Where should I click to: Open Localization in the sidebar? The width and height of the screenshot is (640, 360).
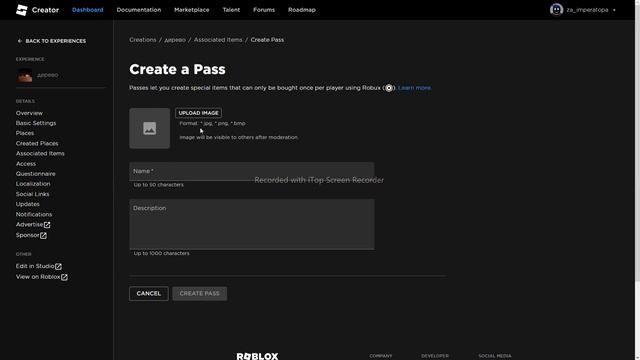33,184
